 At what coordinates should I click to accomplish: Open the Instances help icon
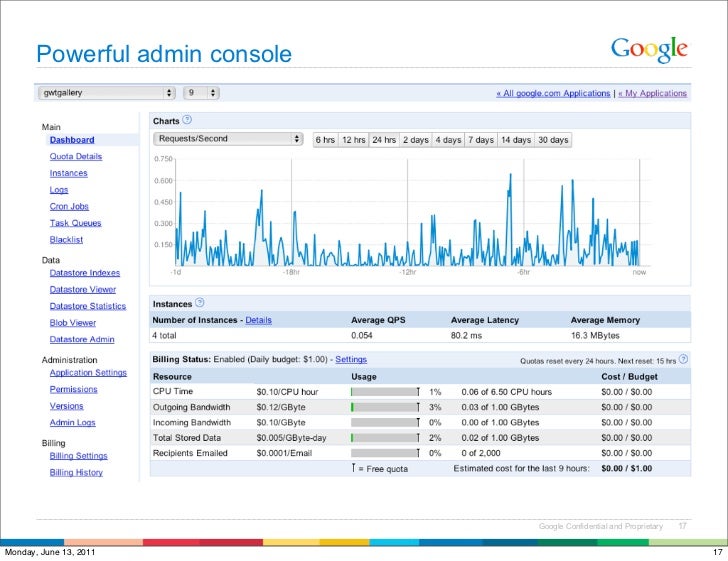coord(200,303)
